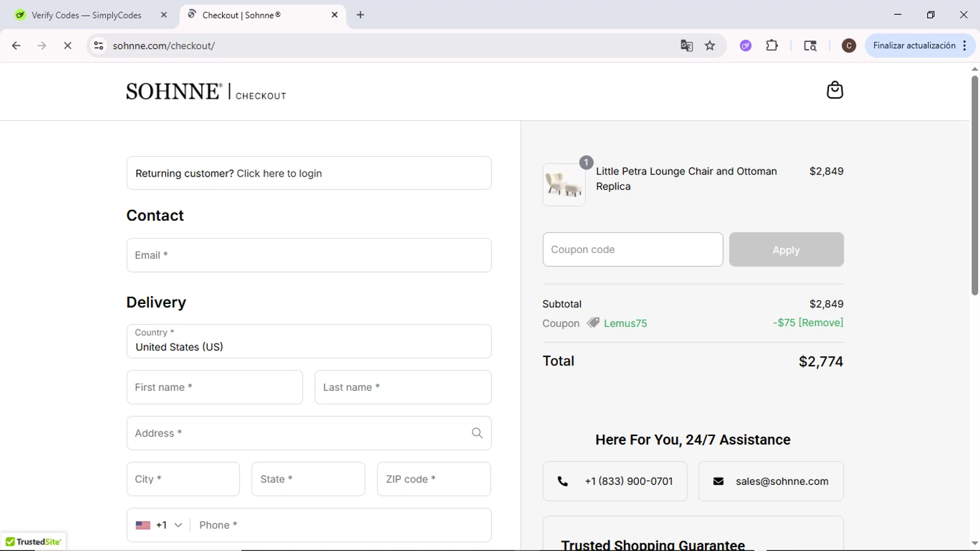Click the Little Petra Lounge Chair thumbnail
Viewport: 980px width, 551px height.
(564, 184)
